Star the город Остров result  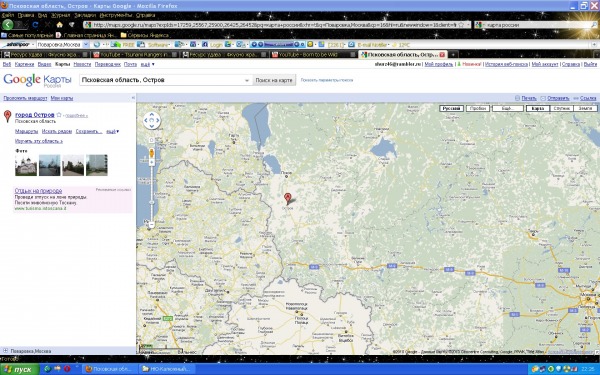coord(59,115)
